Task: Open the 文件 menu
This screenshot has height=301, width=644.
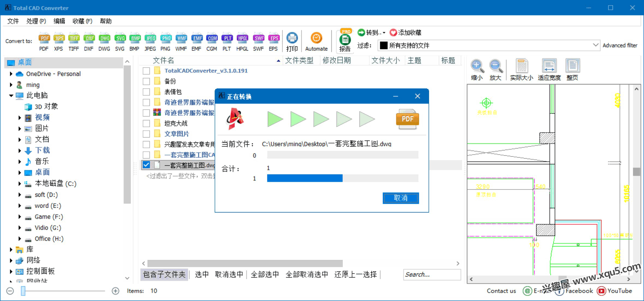Action: [13, 21]
